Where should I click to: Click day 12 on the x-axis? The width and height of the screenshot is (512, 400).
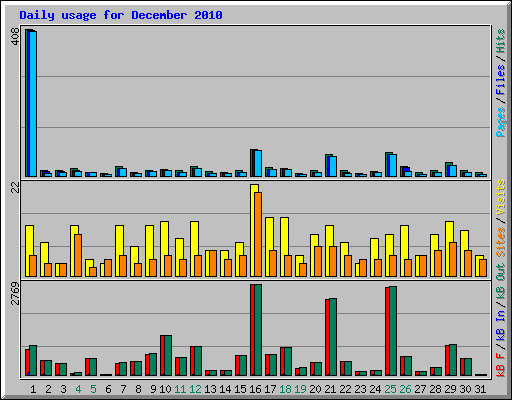pos(195,389)
